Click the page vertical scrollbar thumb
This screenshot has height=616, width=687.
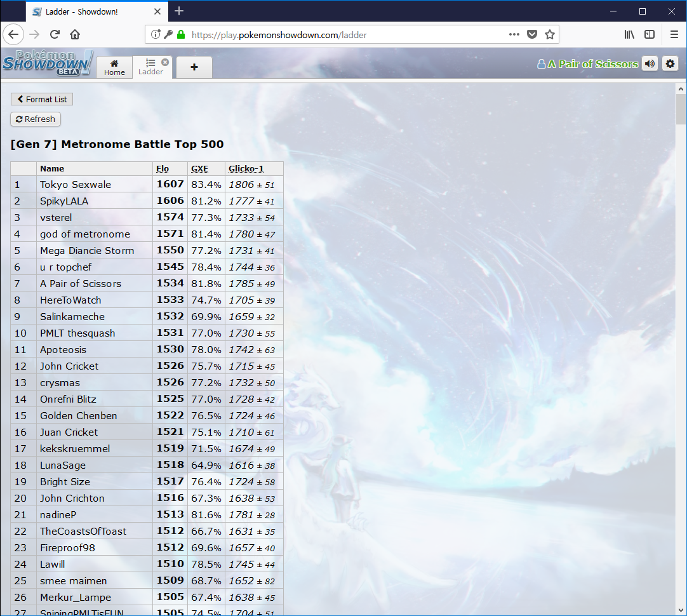click(681, 109)
